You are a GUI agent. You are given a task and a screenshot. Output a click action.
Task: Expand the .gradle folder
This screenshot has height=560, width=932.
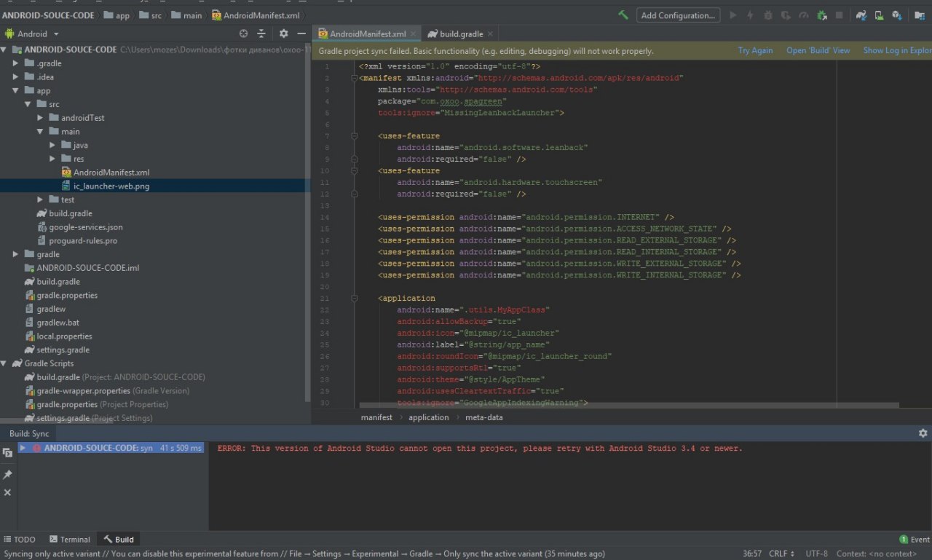tap(16, 63)
